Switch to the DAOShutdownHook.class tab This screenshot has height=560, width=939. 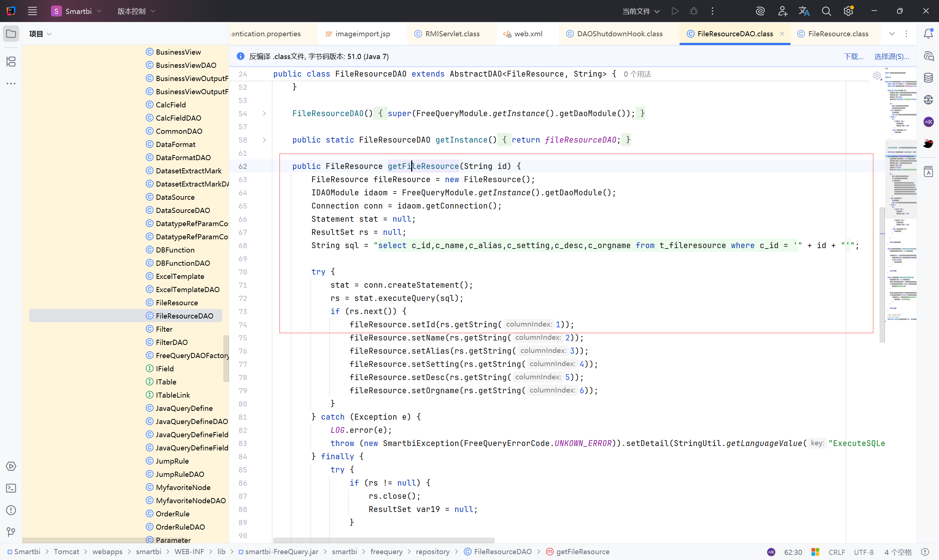619,34
